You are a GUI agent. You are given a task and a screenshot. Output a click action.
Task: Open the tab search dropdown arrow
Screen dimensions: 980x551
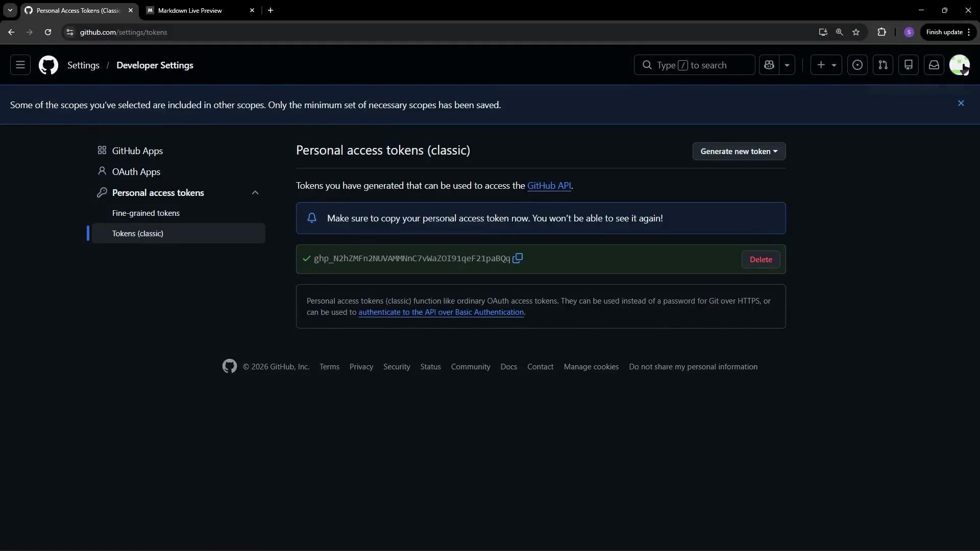pyautogui.click(x=10, y=10)
